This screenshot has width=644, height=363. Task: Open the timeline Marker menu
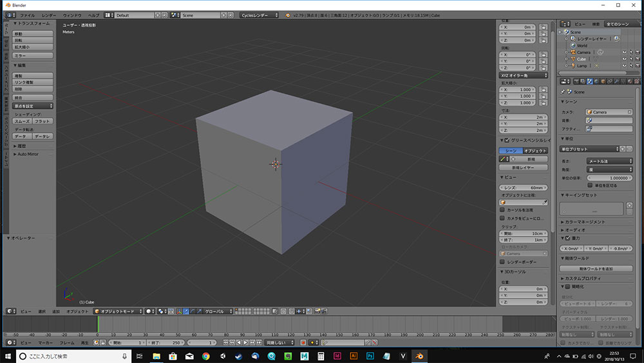point(45,342)
